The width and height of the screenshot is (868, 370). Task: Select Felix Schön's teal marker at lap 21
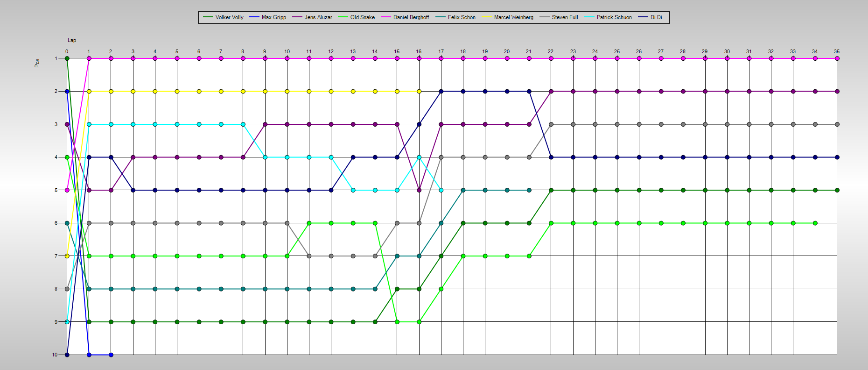tap(529, 190)
